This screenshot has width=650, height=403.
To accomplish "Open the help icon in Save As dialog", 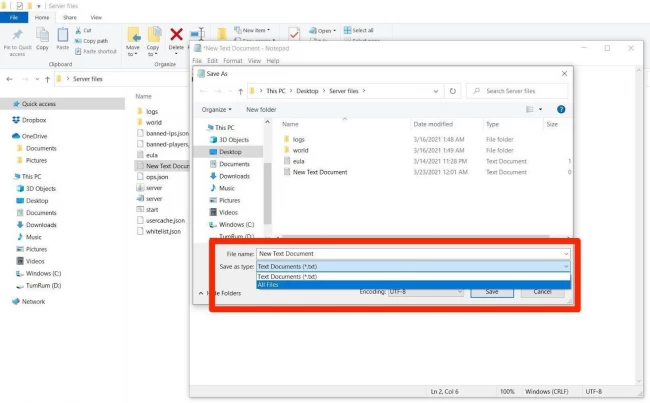I will pyautogui.click(x=561, y=109).
